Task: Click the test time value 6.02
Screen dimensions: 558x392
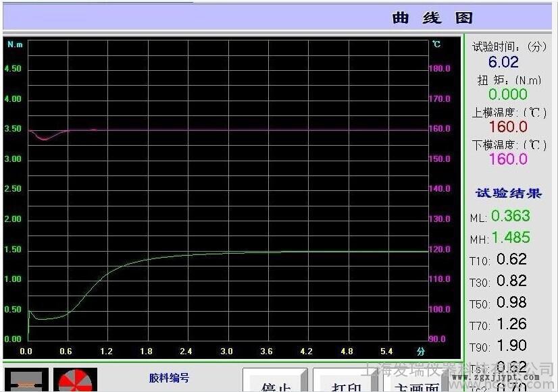Action: tap(503, 62)
